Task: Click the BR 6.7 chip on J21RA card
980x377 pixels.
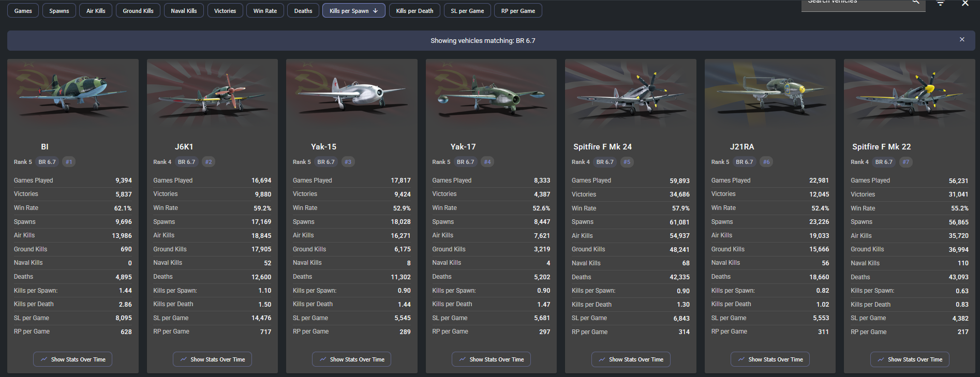Action: point(745,162)
